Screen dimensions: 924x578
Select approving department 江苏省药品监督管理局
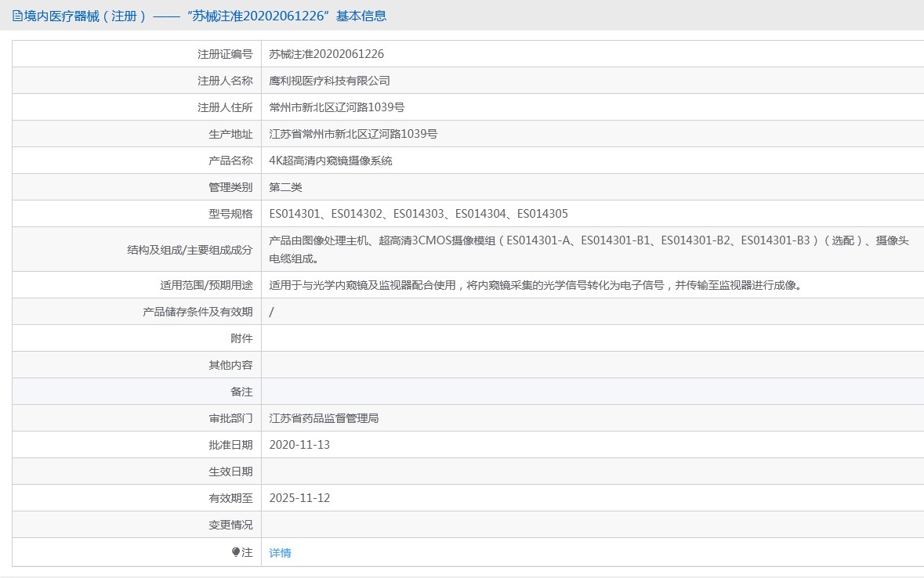pos(324,418)
